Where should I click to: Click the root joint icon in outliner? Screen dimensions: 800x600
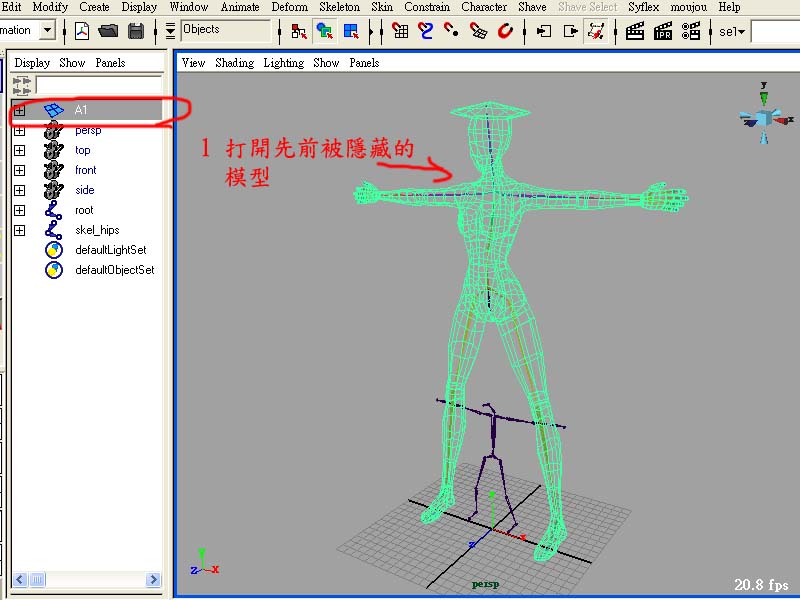point(54,210)
